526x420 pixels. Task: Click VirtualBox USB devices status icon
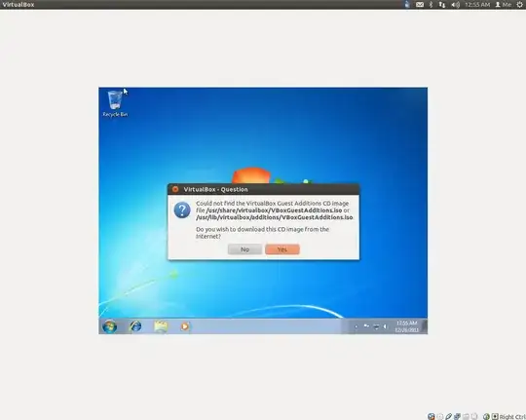coord(448,417)
